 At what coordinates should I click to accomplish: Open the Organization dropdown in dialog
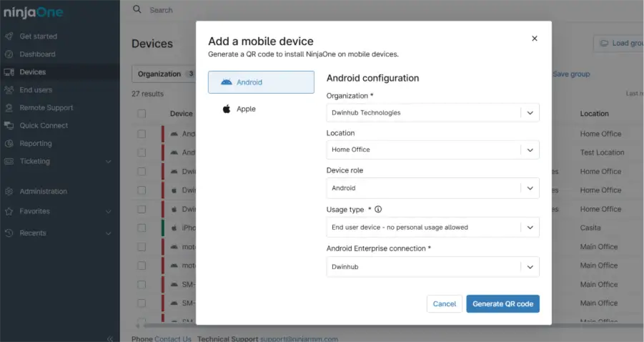(432, 112)
